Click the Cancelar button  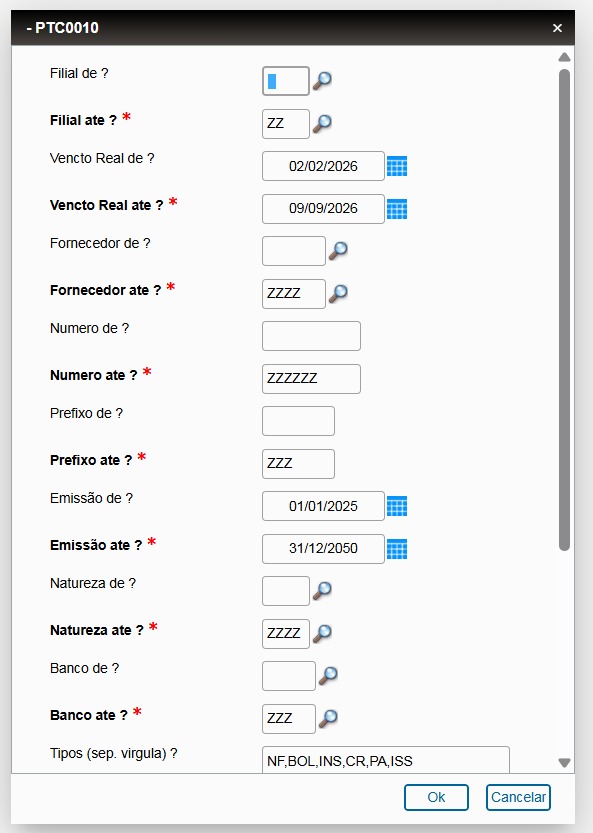pyautogui.click(x=518, y=797)
